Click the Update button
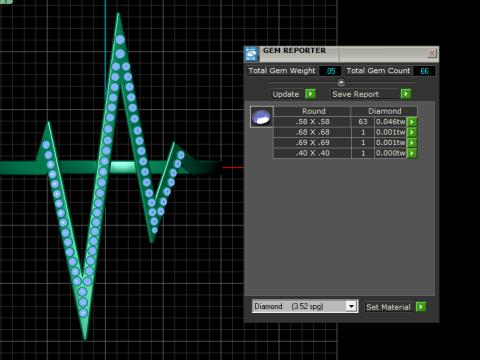This screenshot has width=480, height=360. coord(288,94)
